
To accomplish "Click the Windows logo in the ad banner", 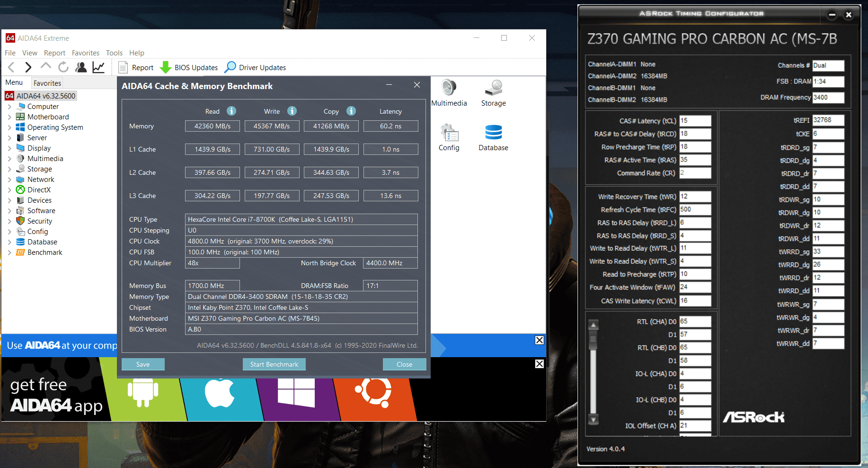I will coord(296,392).
